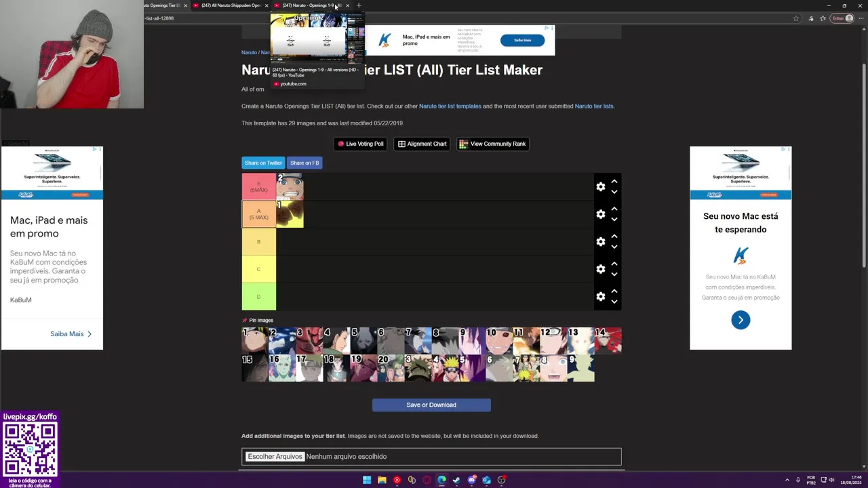This screenshot has width=868, height=488.
Task: Open settings gear for the A tier row
Action: pyautogui.click(x=600, y=214)
